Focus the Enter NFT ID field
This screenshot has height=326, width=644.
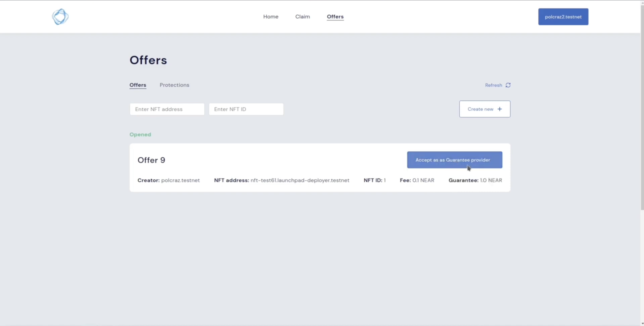tap(246, 109)
